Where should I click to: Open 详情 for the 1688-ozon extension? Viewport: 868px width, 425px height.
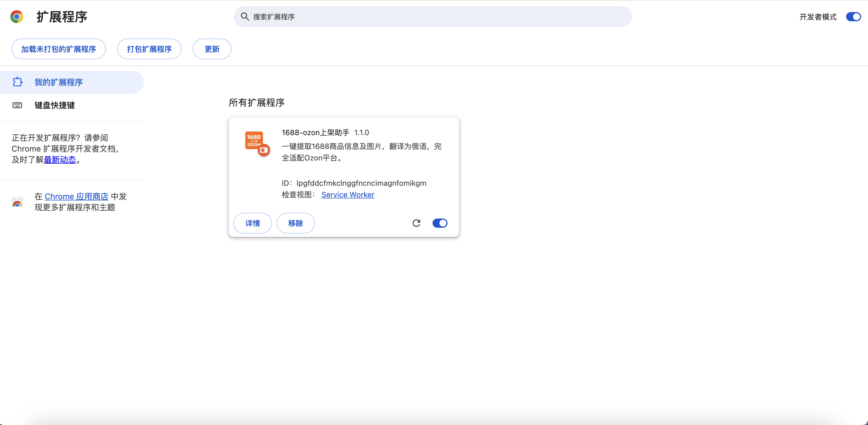pyautogui.click(x=252, y=223)
